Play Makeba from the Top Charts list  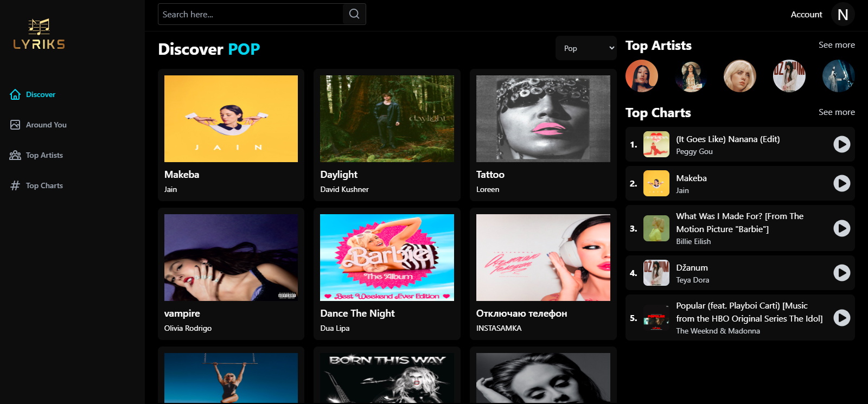[x=841, y=183]
